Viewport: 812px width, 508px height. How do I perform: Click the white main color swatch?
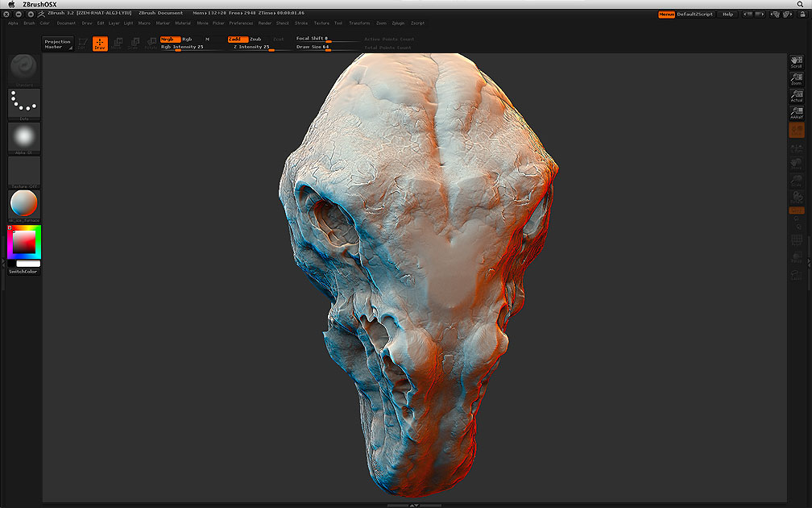click(x=28, y=264)
